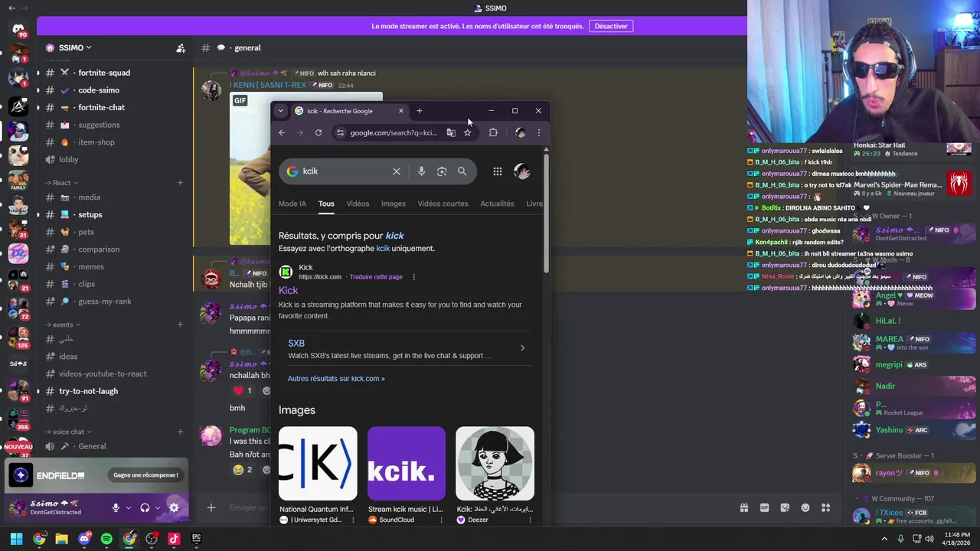Switch to Images tab
This screenshot has width=980, height=551.
tap(394, 204)
